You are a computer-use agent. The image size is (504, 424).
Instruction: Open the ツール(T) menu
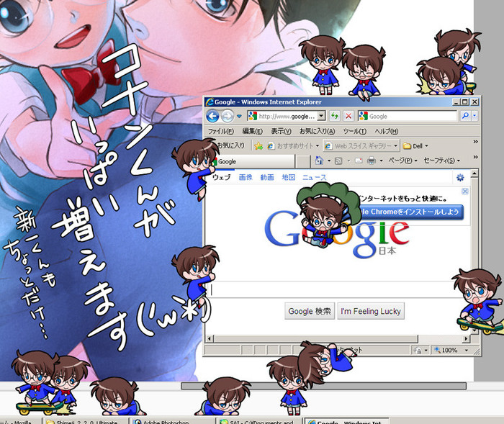pos(355,131)
